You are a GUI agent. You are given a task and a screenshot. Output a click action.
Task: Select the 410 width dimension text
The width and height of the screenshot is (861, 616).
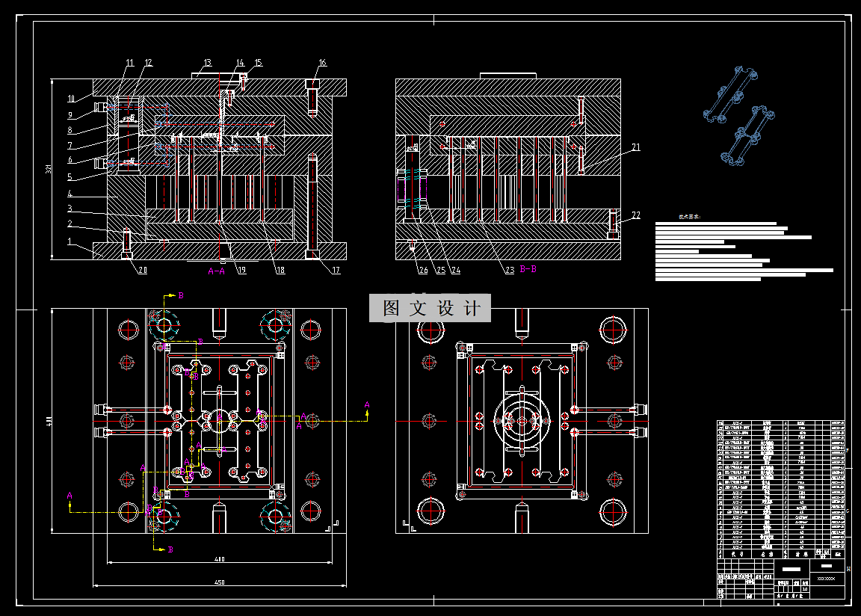(x=219, y=559)
